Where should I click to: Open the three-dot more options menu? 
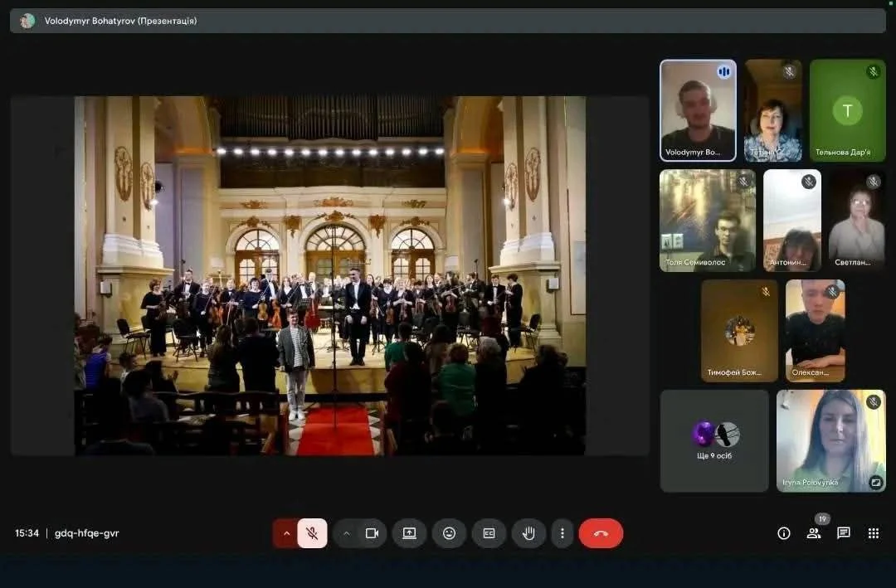pos(562,533)
